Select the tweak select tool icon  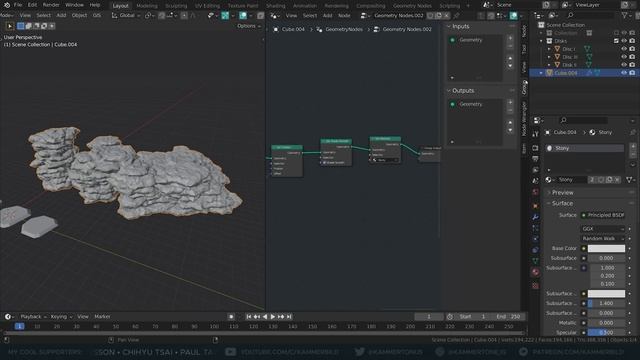pyautogui.click(x=10, y=26)
